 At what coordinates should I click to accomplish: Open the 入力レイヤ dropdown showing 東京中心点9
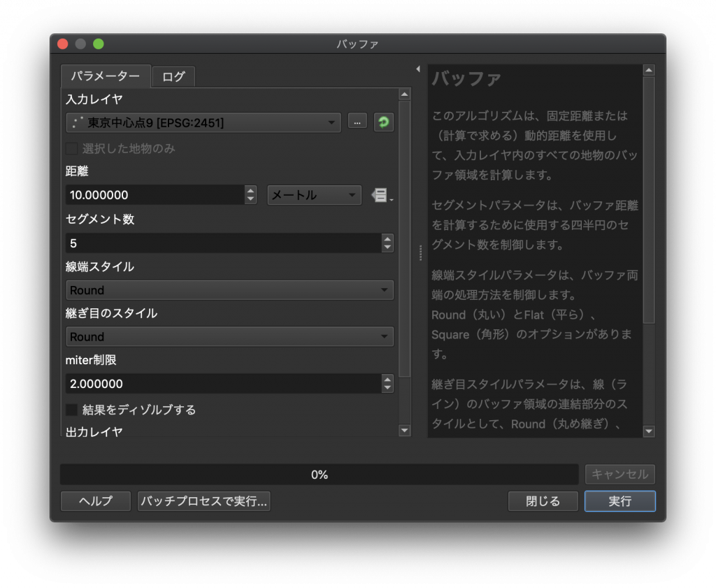click(203, 123)
